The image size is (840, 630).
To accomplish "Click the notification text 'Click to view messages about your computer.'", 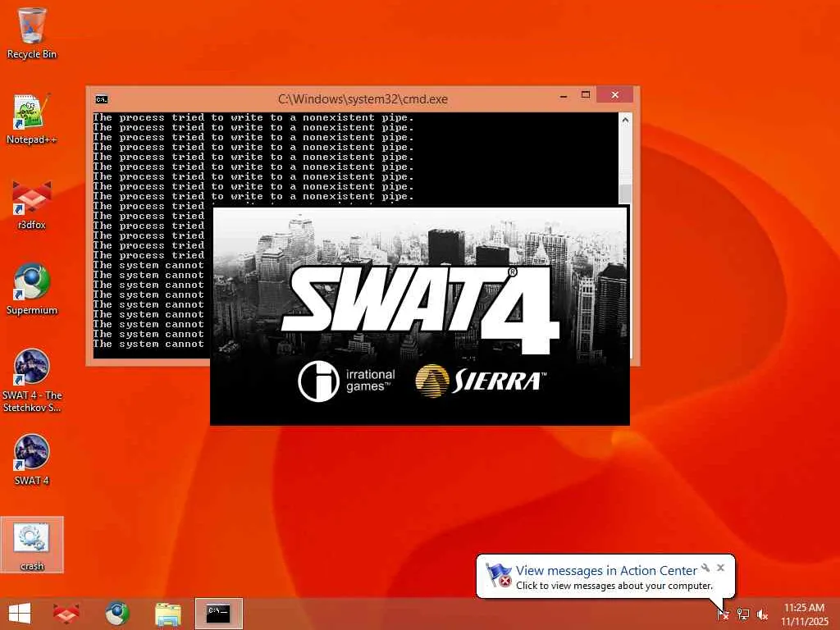I will 614,586.
